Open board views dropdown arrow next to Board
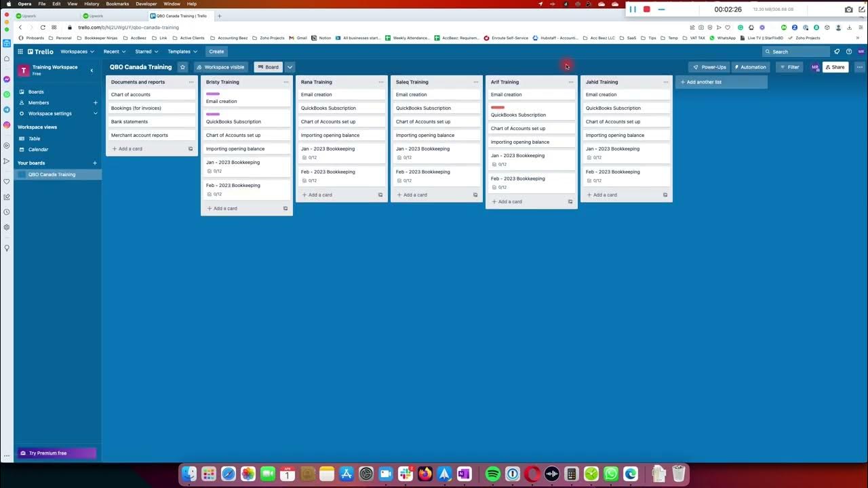The width and height of the screenshot is (868, 488). 290,67
